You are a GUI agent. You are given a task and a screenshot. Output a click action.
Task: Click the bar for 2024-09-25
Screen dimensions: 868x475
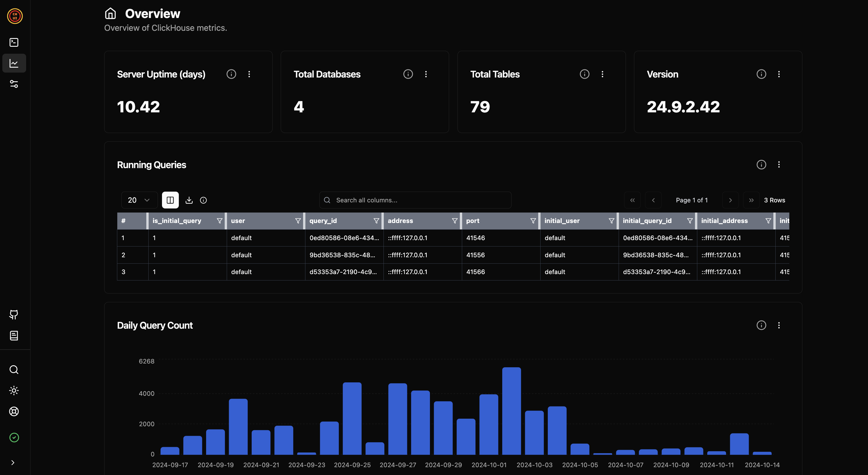(x=352, y=418)
